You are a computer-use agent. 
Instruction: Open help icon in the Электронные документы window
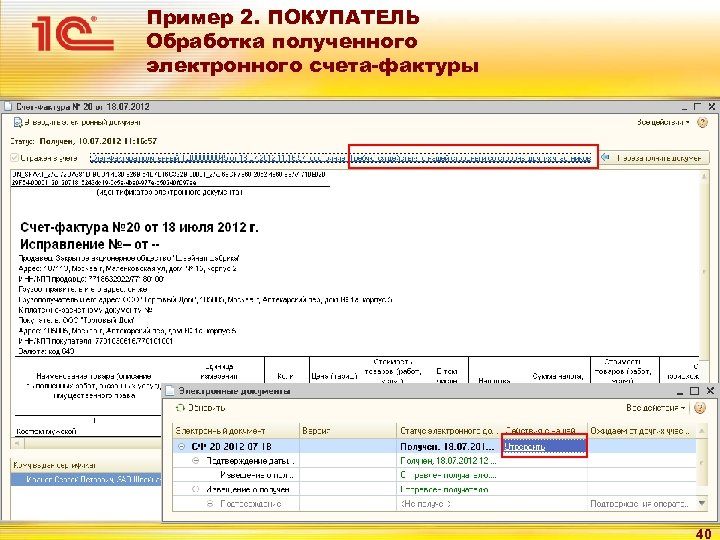[699, 408]
